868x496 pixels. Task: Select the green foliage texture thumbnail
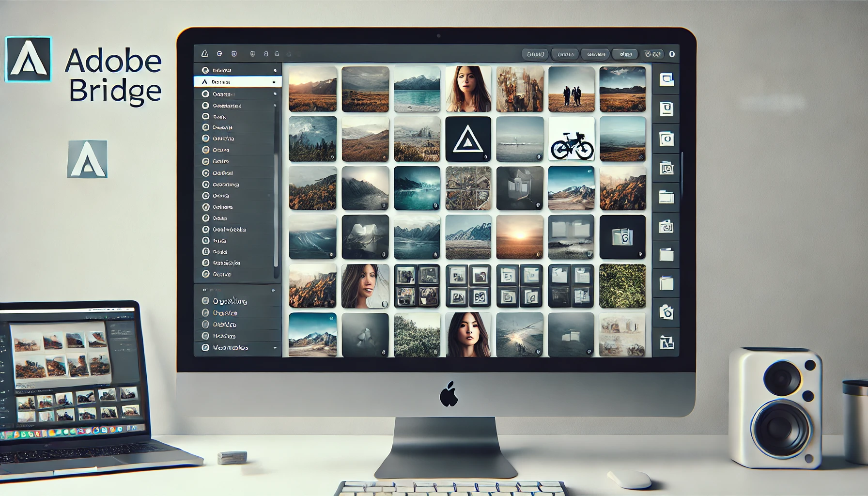tap(622, 286)
